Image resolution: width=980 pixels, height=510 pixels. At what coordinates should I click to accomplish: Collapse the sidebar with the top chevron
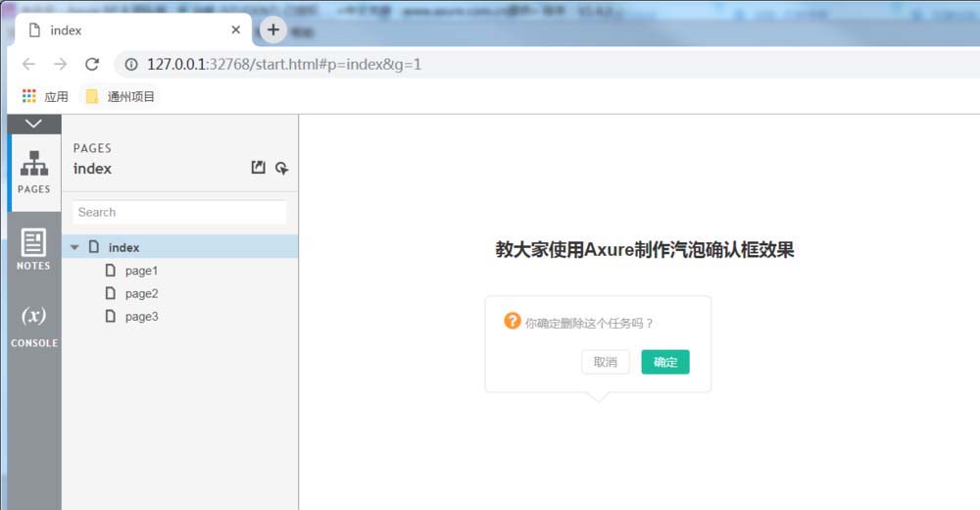click(x=33, y=124)
